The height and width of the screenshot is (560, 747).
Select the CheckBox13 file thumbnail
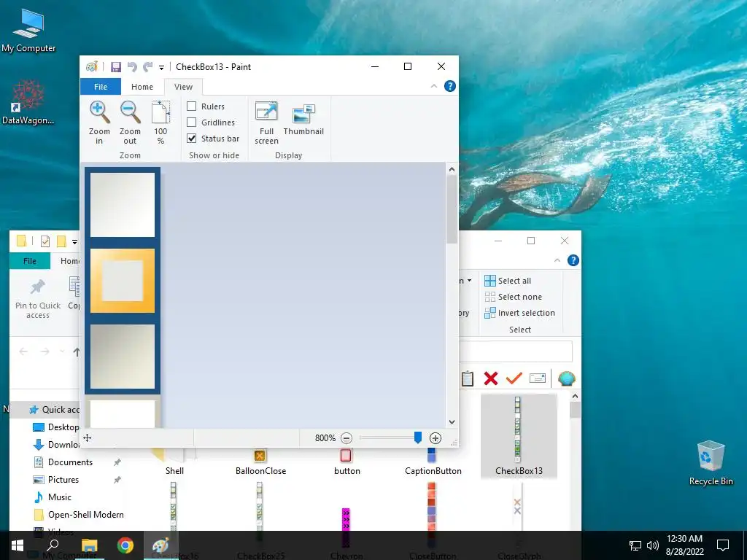pos(519,435)
